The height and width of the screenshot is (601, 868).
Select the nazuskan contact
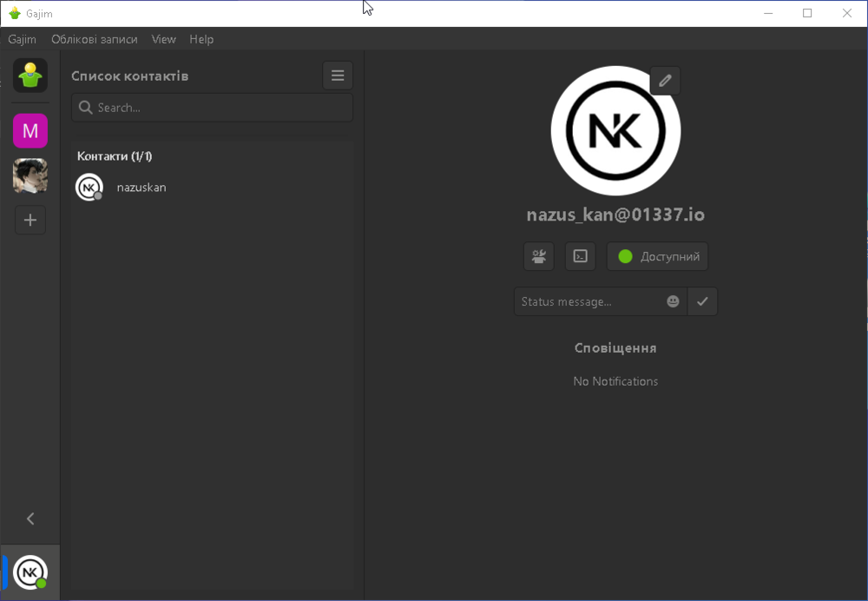click(x=212, y=188)
